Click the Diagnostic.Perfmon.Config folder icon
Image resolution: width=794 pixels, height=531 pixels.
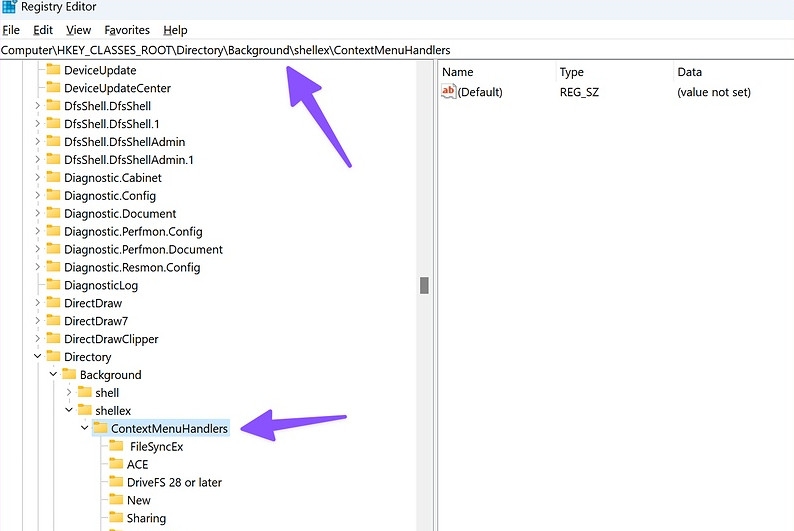pyautogui.click(x=53, y=231)
